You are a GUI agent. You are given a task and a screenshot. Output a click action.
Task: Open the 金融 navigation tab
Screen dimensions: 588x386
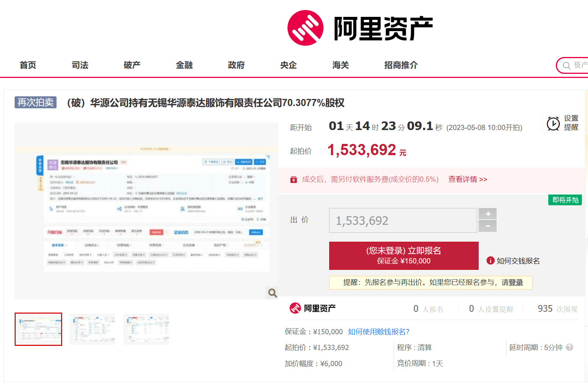(184, 65)
